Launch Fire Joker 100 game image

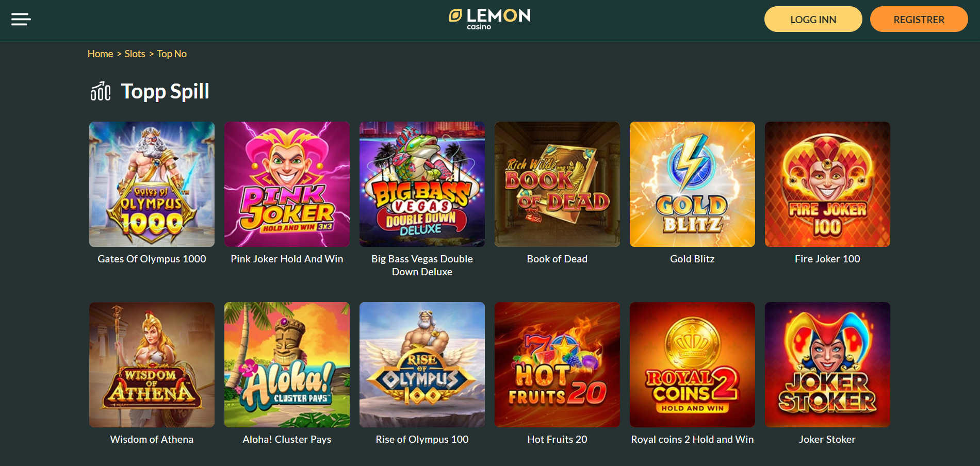827,184
